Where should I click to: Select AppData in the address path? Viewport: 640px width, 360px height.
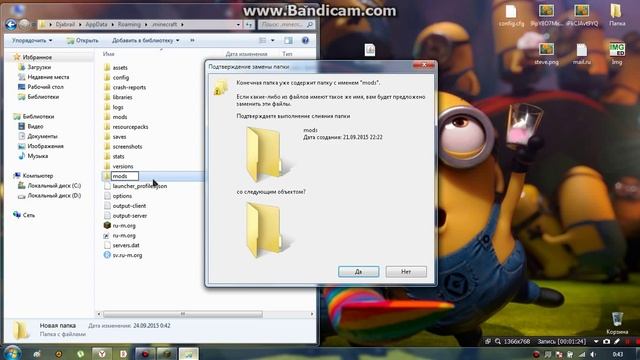96,24
